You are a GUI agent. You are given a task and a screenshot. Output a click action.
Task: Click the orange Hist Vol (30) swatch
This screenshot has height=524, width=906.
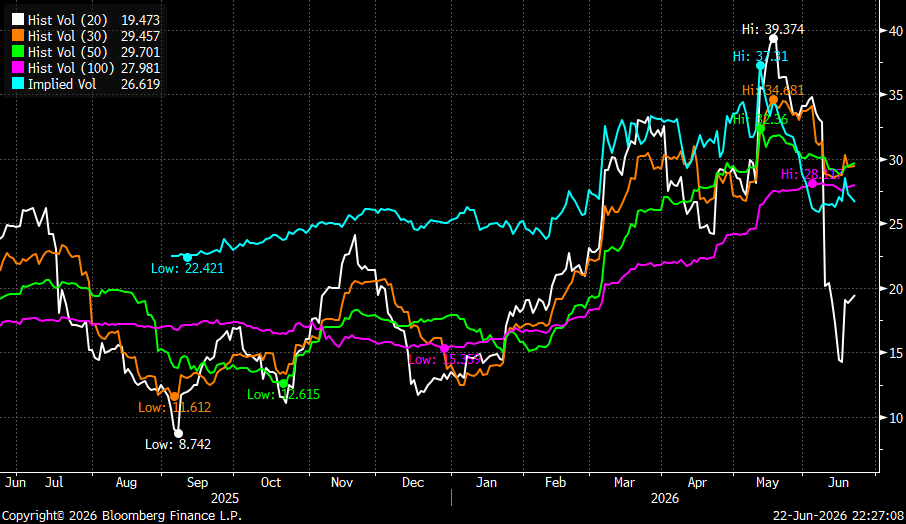pyautogui.click(x=18, y=36)
